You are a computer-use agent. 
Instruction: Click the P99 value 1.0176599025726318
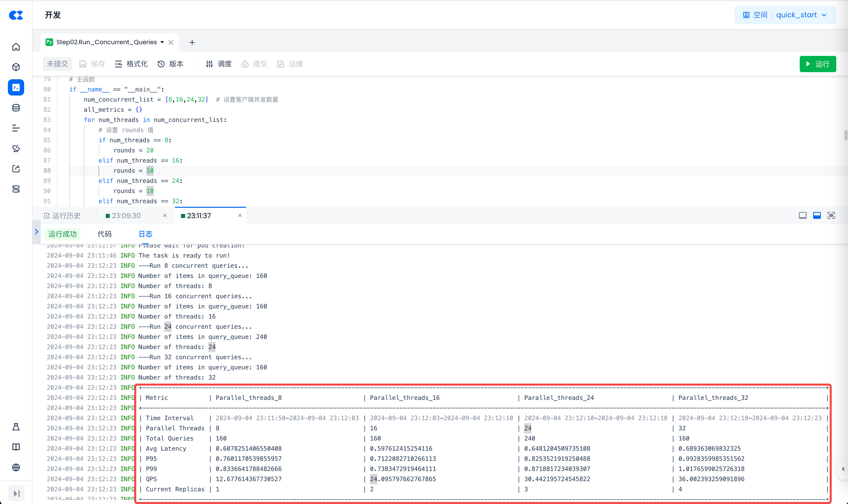pyautogui.click(x=711, y=469)
